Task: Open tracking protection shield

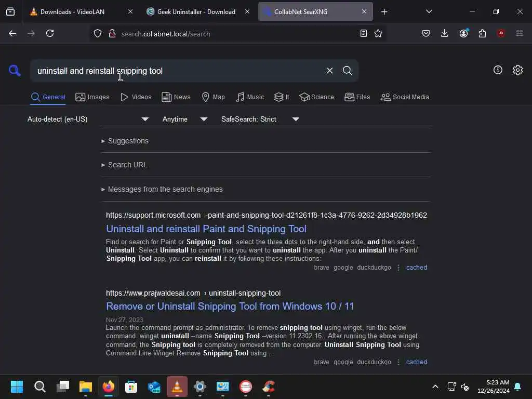Action: tap(98, 34)
